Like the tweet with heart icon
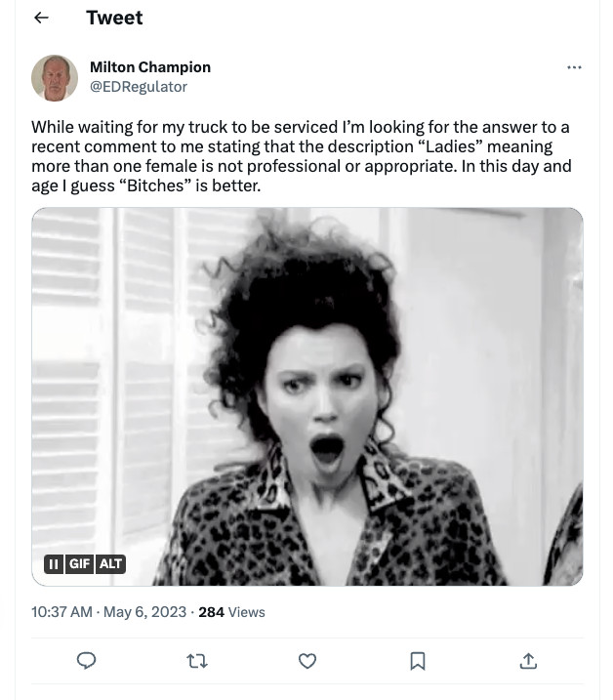613x700 pixels. (307, 661)
